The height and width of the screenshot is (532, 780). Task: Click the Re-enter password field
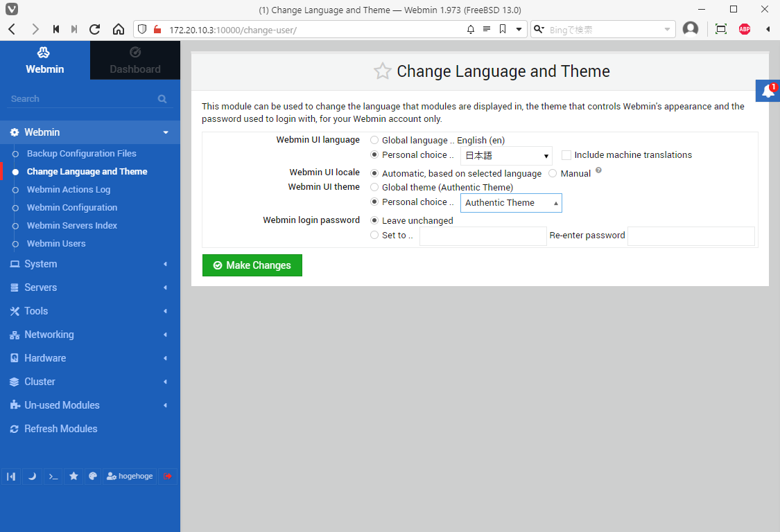(x=691, y=236)
